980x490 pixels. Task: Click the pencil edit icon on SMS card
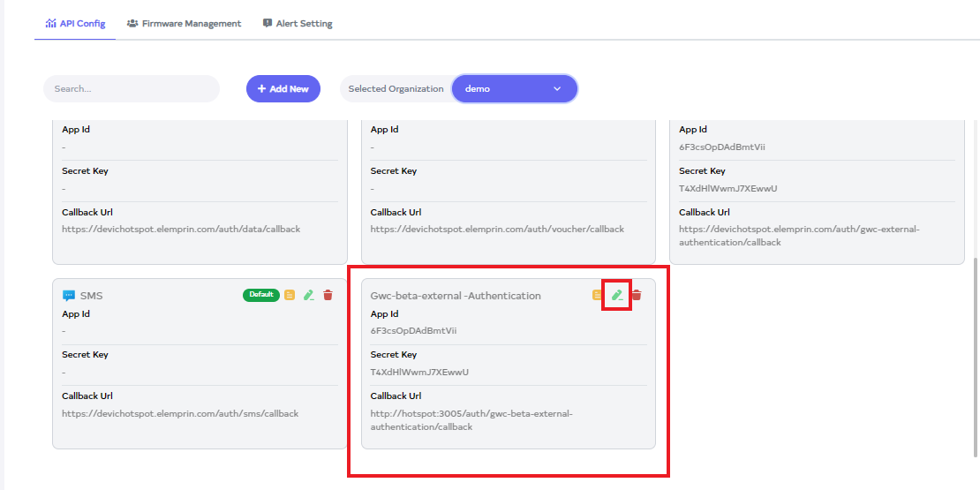[309, 295]
